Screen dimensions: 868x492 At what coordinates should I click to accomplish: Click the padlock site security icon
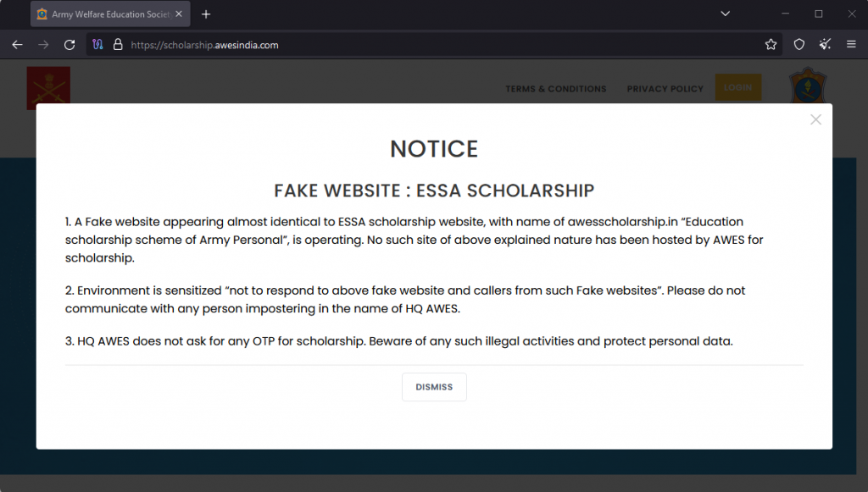tap(118, 45)
